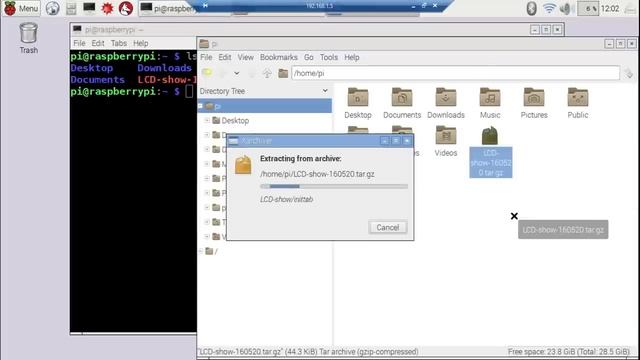Click Downloads in terminal ls output
The height and width of the screenshot is (360, 640).
pos(164,68)
